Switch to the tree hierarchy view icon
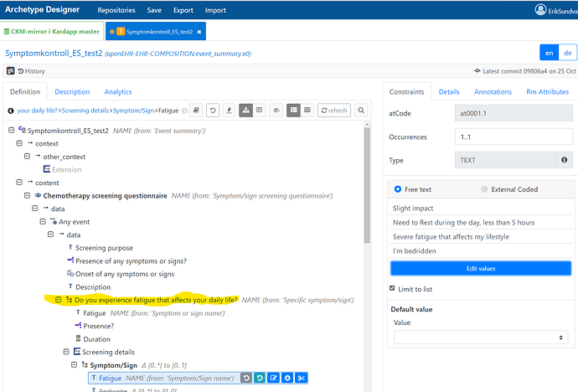 pyautogui.click(x=246, y=111)
